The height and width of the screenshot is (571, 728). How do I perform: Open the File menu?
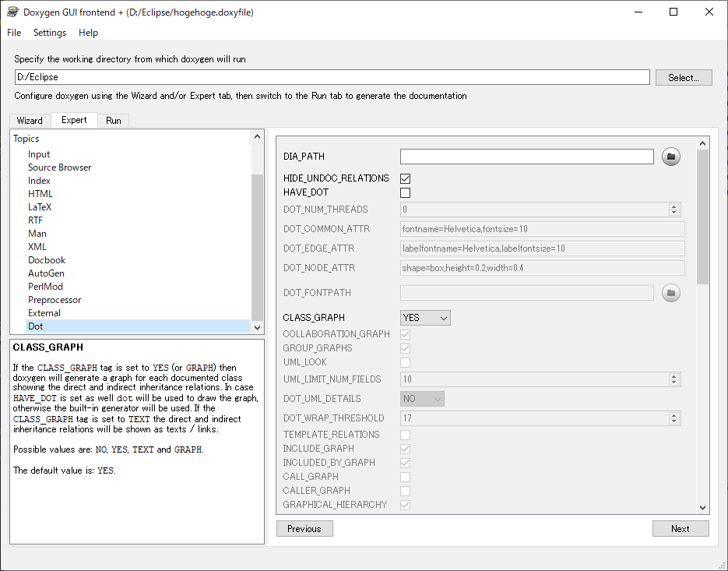point(14,33)
